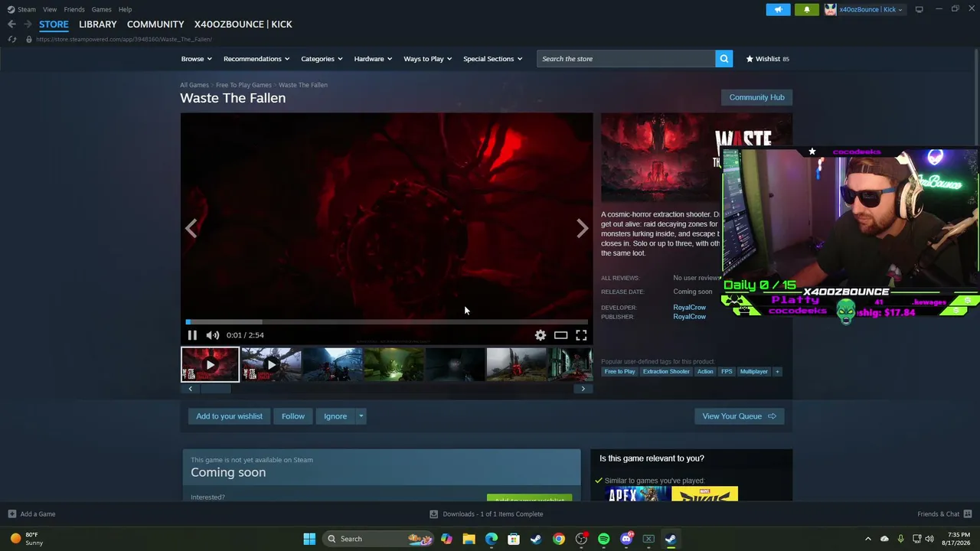980x551 pixels.
Task: Open the Free To Play Games breadcrumb
Action: coord(243,85)
